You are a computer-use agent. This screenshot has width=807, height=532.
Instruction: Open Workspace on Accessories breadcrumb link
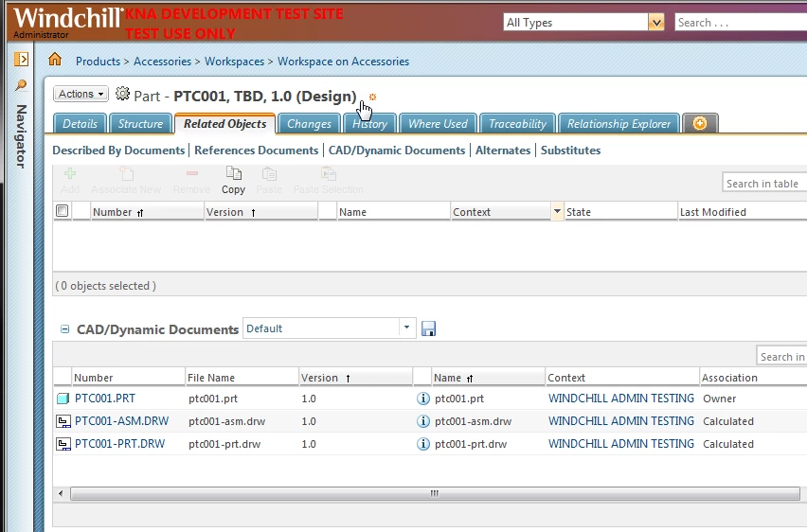click(343, 62)
